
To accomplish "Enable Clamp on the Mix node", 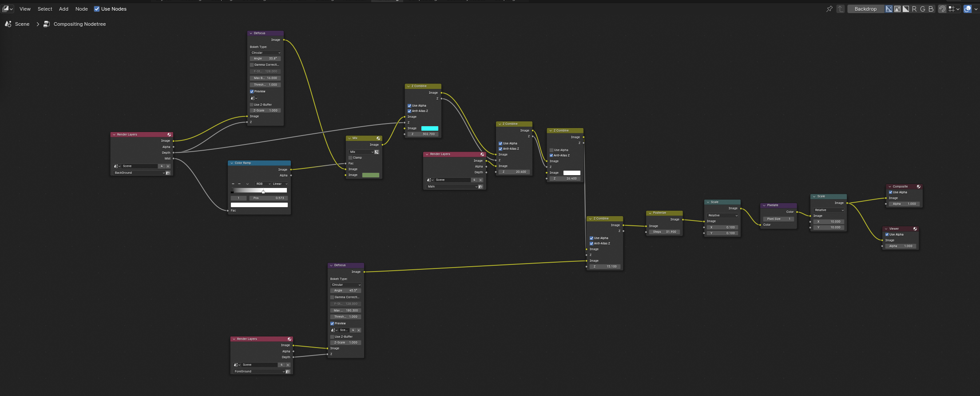I will tap(350, 158).
